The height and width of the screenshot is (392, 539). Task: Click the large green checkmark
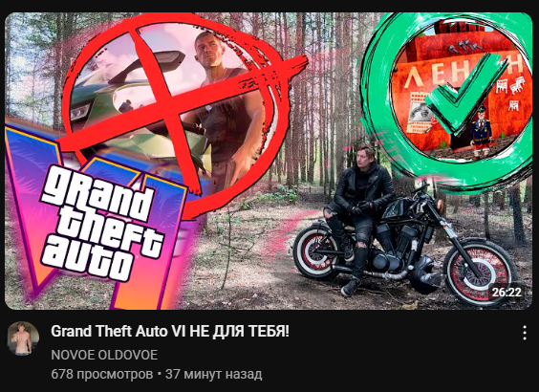(x=463, y=95)
